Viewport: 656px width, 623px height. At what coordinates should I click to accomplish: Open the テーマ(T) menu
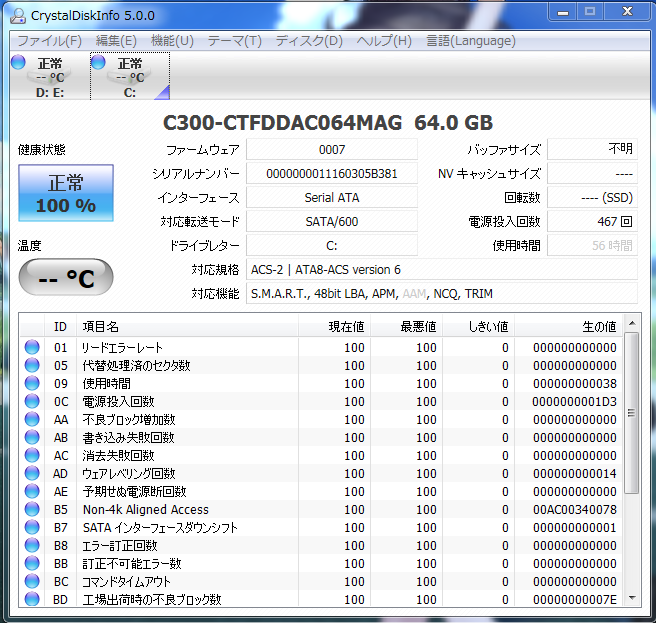click(x=235, y=41)
